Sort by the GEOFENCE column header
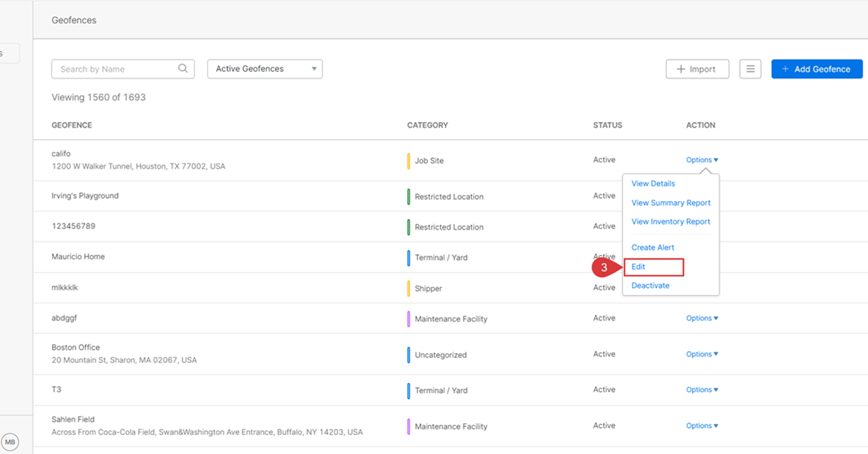 (x=72, y=125)
